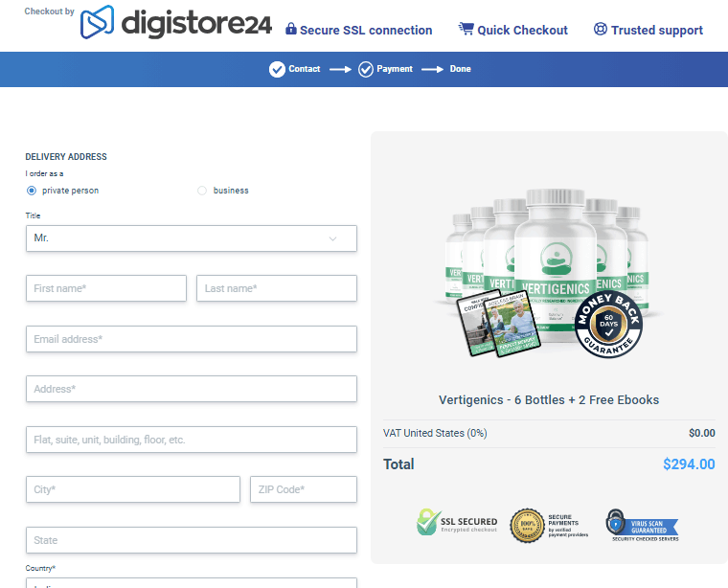
Task: Click the shopping cart Quick Checkout icon
Action: coord(466,30)
